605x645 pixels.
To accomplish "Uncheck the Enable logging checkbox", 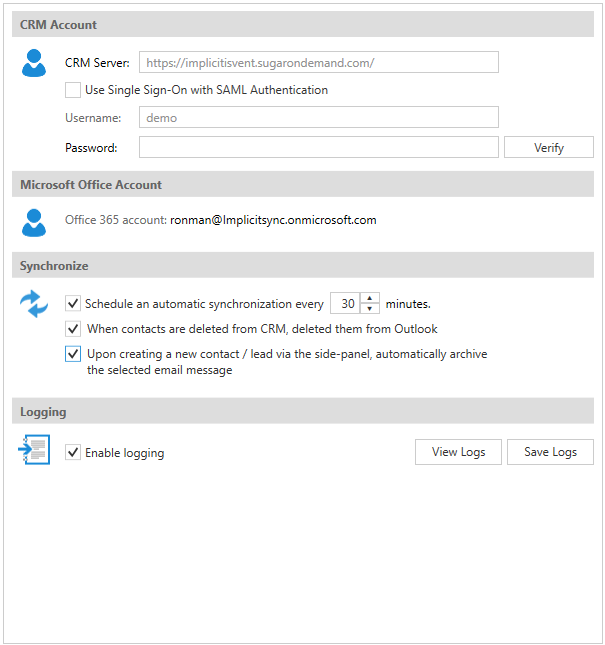I will [73, 452].
